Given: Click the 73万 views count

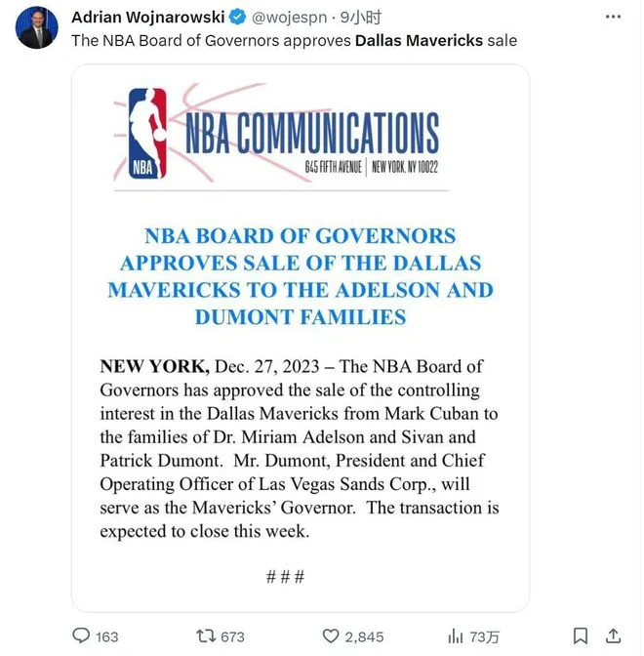Looking at the screenshot, I should 484,636.
